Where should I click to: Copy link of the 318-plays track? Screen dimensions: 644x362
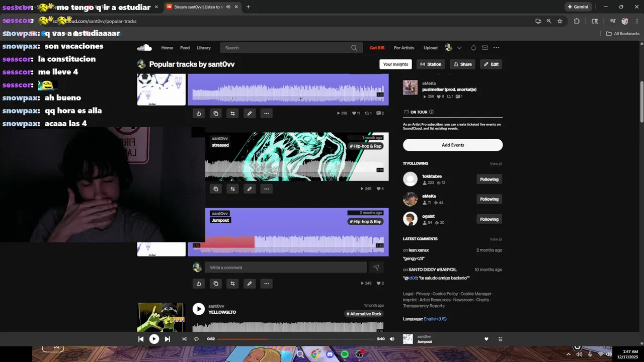tap(216, 113)
